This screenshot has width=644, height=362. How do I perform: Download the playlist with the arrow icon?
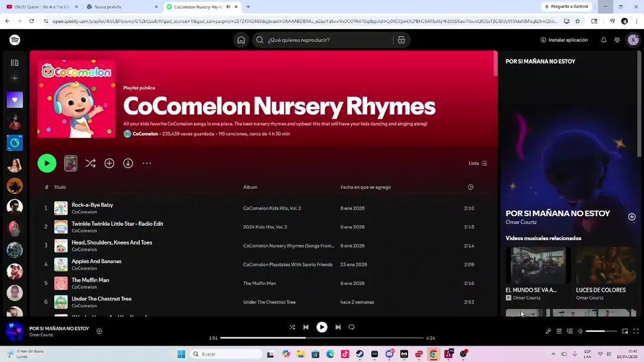pos(128,163)
